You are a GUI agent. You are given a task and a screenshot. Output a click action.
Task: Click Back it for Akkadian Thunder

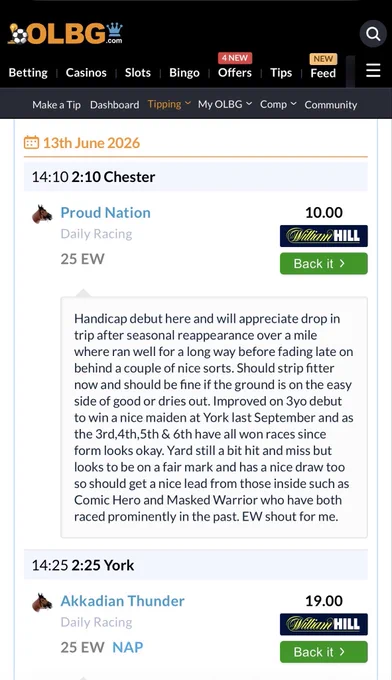coord(323,652)
